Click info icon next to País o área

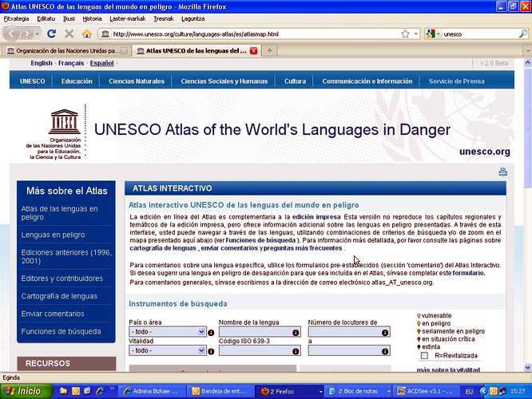pos(211,333)
